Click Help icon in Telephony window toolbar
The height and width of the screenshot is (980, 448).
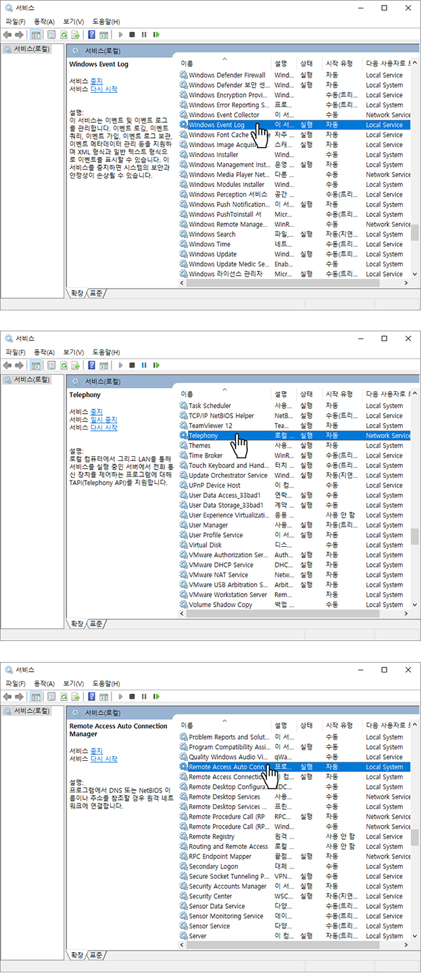91,365
